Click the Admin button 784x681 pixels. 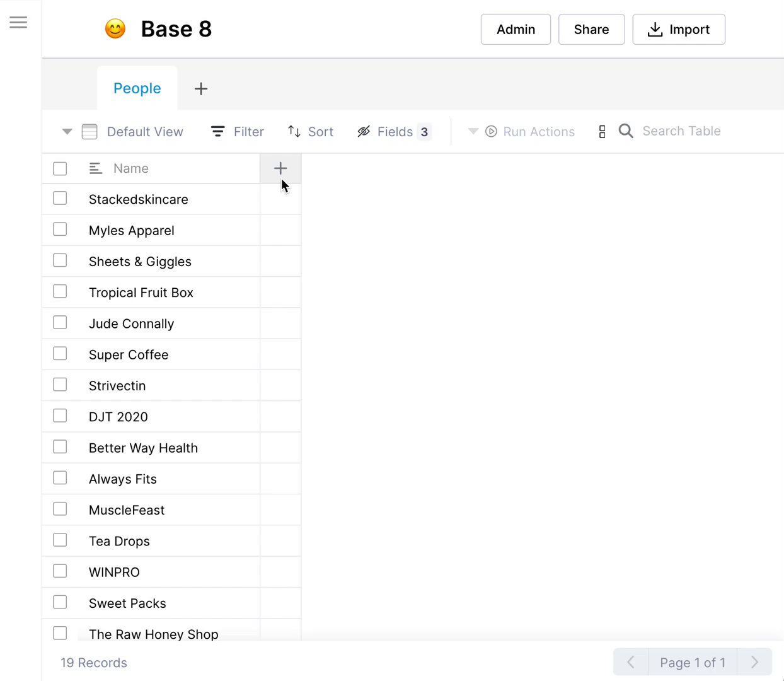pyautogui.click(x=516, y=30)
